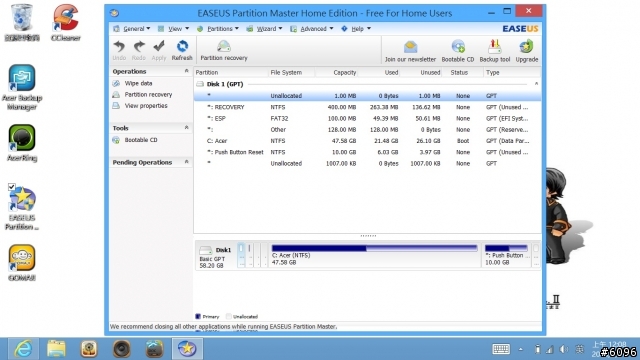The image size is (640, 360).
Task: Select C: Acer (NTFS) block in disk map
Action: click(x=374, y=255)
